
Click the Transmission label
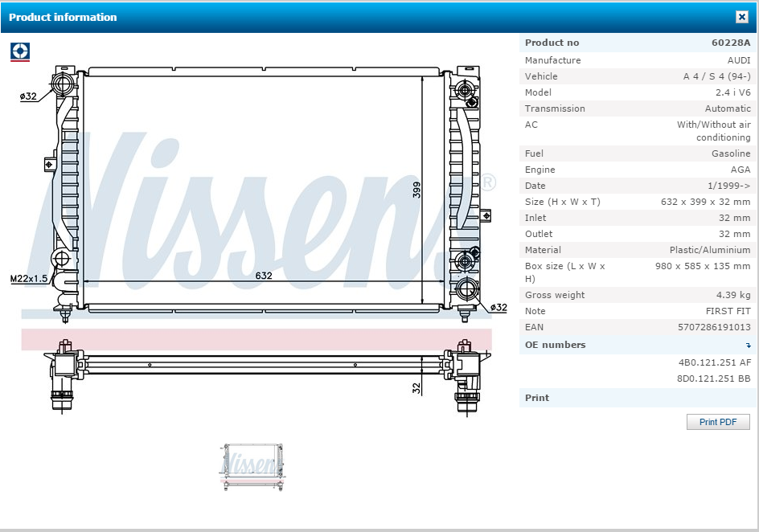click(555, 108)
